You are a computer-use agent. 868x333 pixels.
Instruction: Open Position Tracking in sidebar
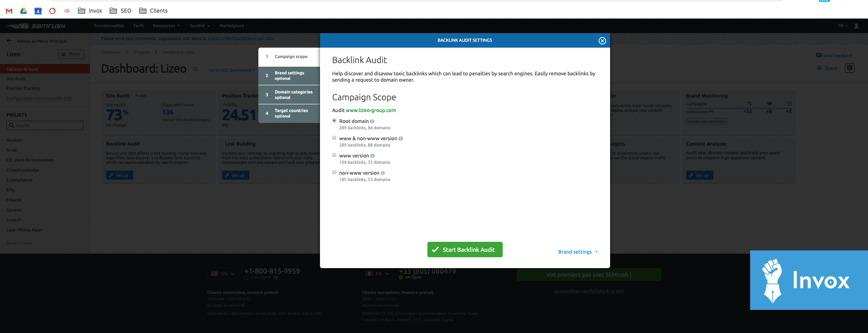pyautogui.click(x=23, y=88)
